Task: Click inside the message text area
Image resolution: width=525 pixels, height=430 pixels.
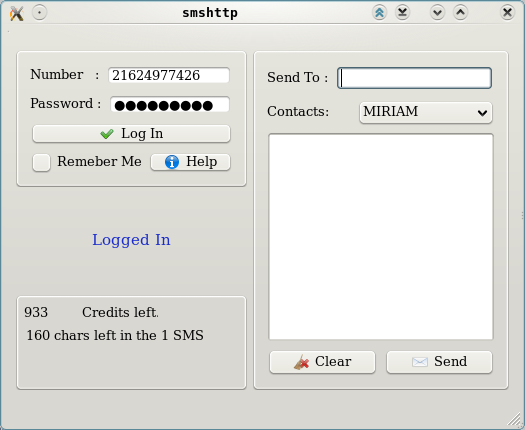Action: tap(381, 237)
